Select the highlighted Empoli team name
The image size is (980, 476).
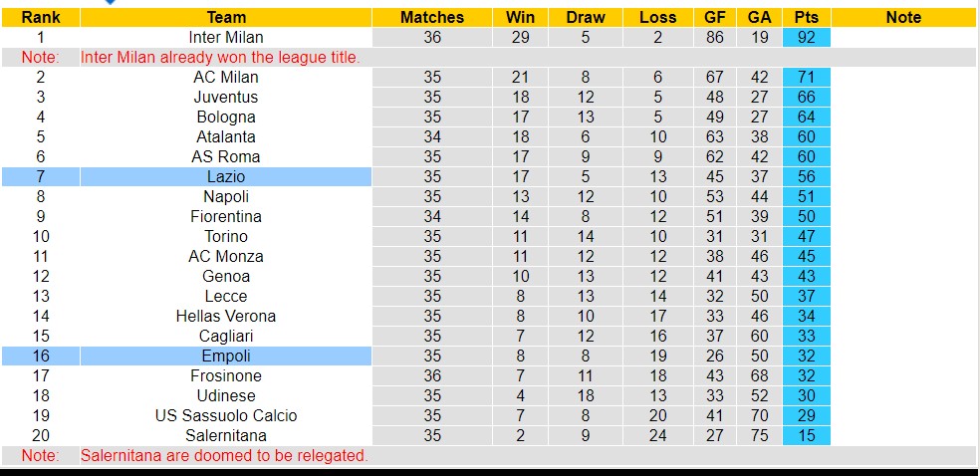click(x=226, y=356)
